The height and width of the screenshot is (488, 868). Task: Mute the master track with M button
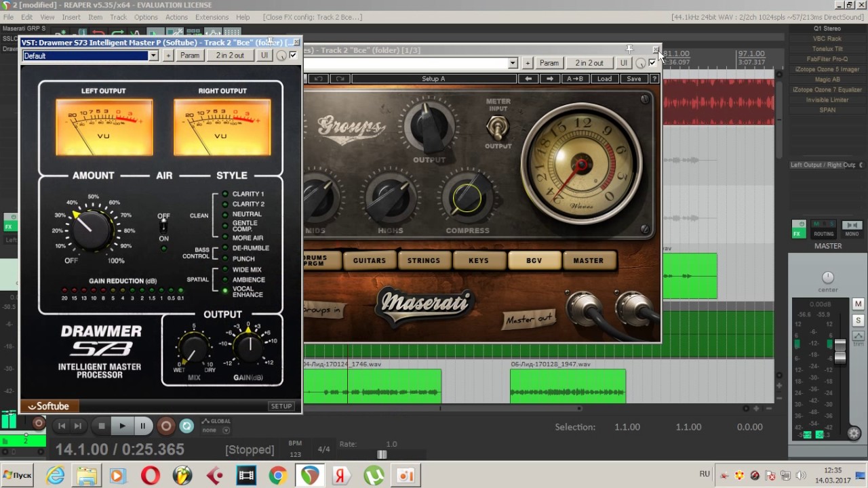[x=858, y=304]
